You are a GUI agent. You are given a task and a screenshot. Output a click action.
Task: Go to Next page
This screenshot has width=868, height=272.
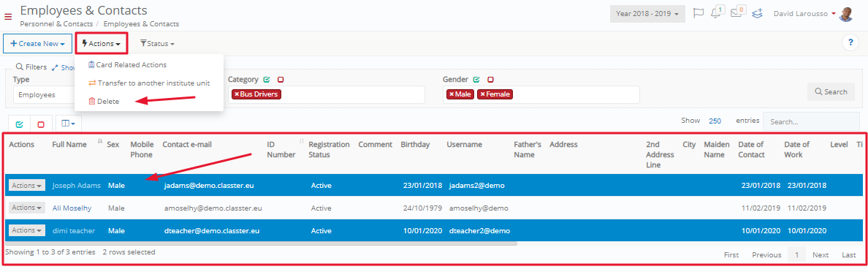click(821, 255)
